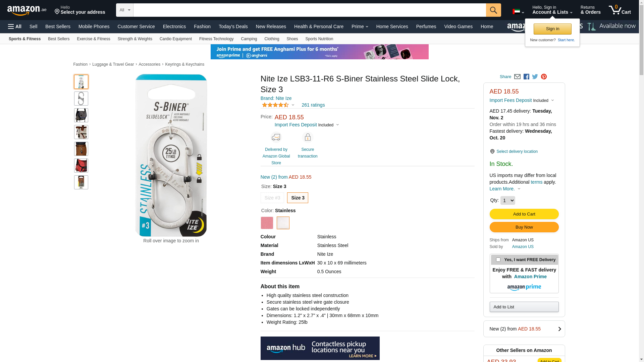644x362 pixels.
Task: Click inside the search text field
Action: (309, 10)
